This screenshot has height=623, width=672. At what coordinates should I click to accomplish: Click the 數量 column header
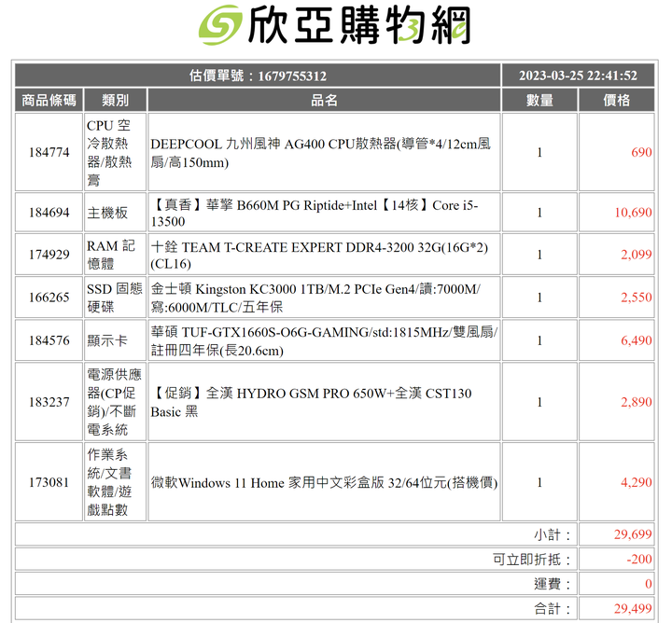[539, 100]
